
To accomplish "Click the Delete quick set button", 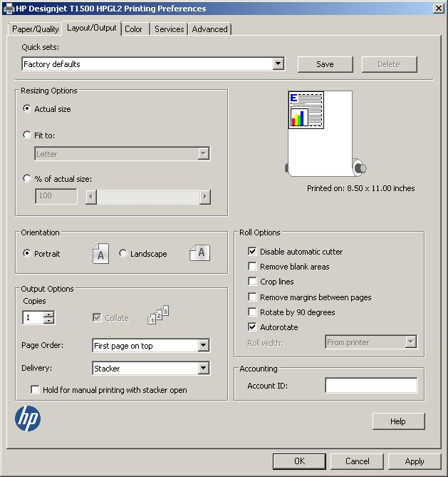I will [x=389, y=64].
